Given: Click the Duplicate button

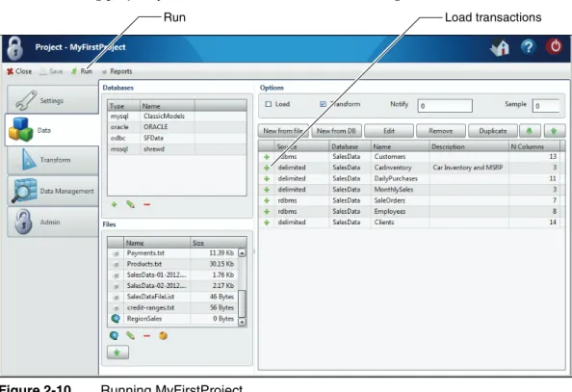Looking at the screenshot, I should point(493,131).
